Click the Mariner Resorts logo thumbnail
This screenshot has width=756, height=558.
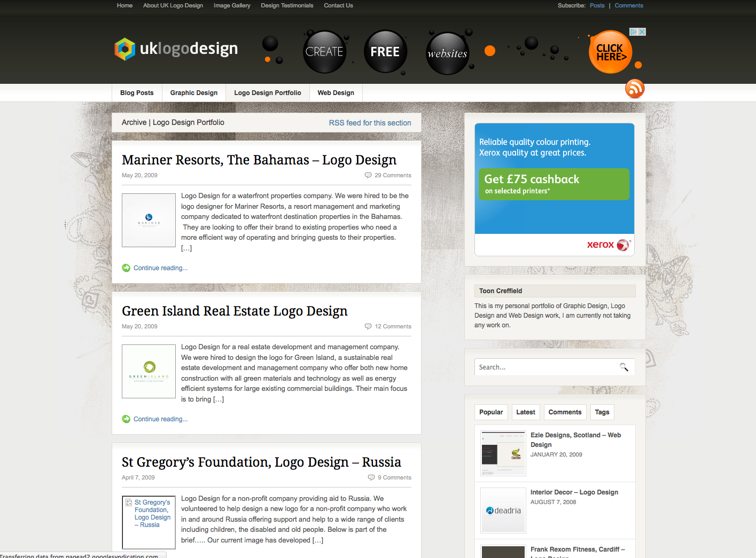(x=149, y=220)
